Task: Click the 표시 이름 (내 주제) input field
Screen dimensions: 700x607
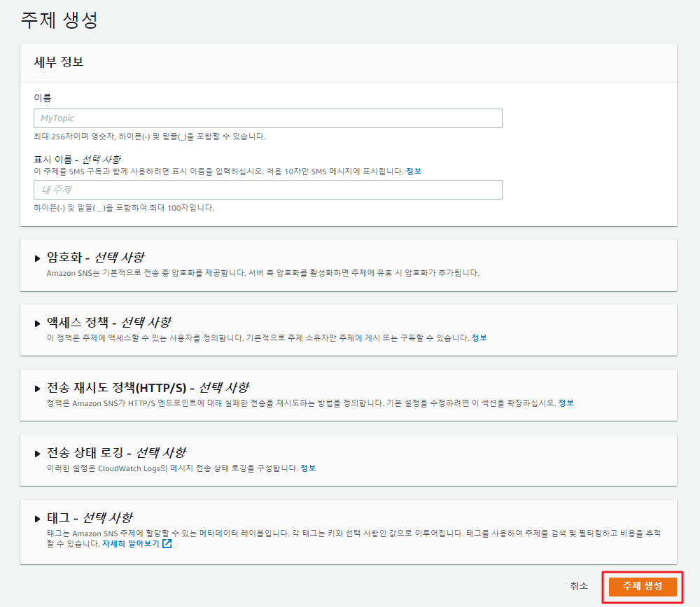Action: tap(267, 190)
